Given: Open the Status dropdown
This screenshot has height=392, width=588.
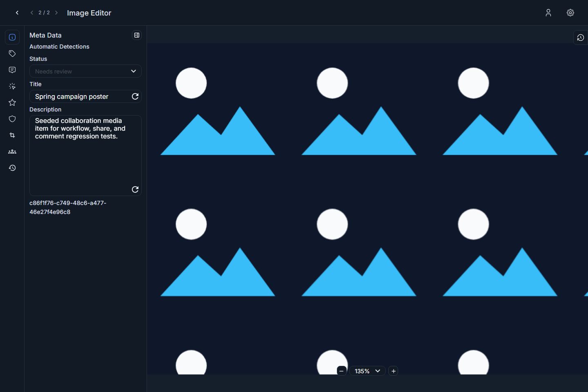Looking at the screenshot, I should click(x=85, y=71).
